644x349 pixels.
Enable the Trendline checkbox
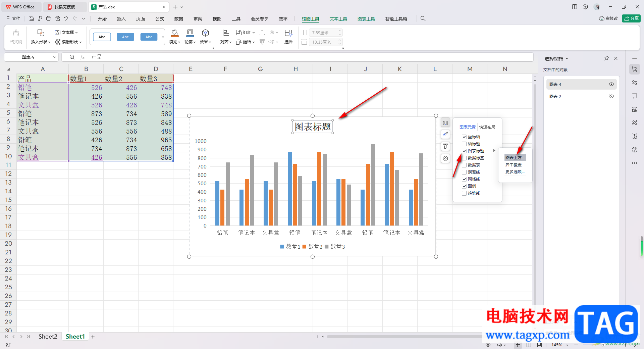(x=464, y=193)
